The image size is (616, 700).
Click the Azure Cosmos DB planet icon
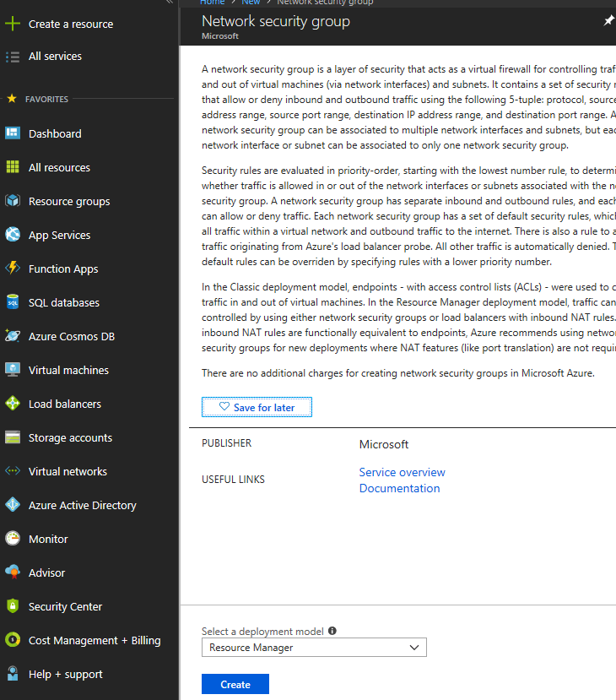tap(13, 336)
